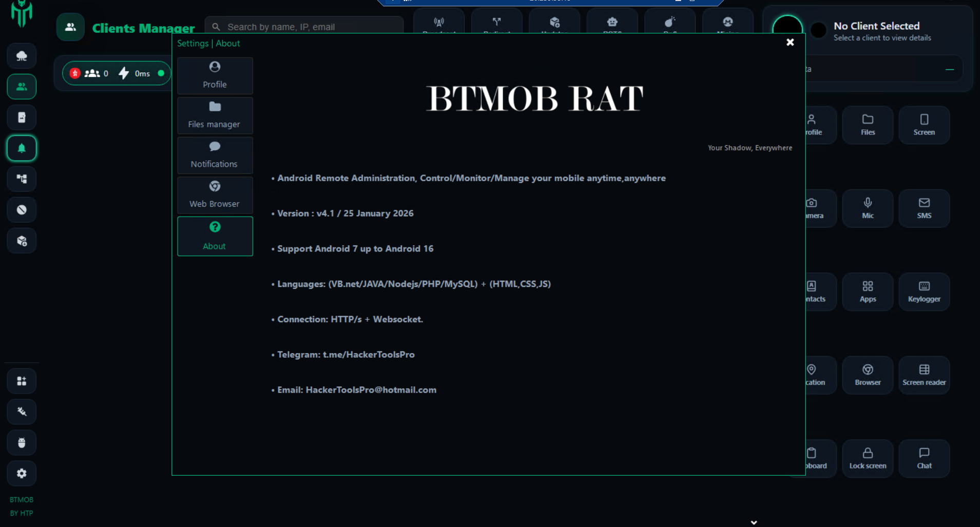980x527 pixels.
Task: Select the Web Browser settings tab
Action: tap(215, 195)
